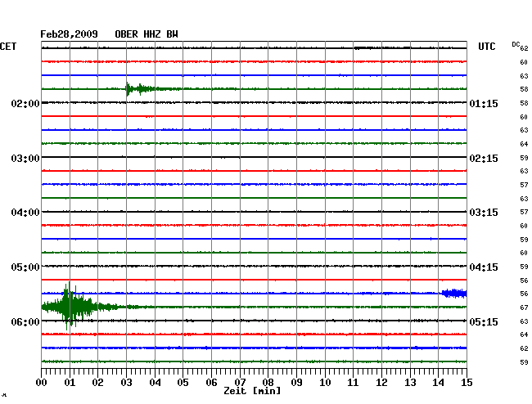532x404 pixels.
Task: Click the 03 minute axis label
Action: (x=126, y=382)
